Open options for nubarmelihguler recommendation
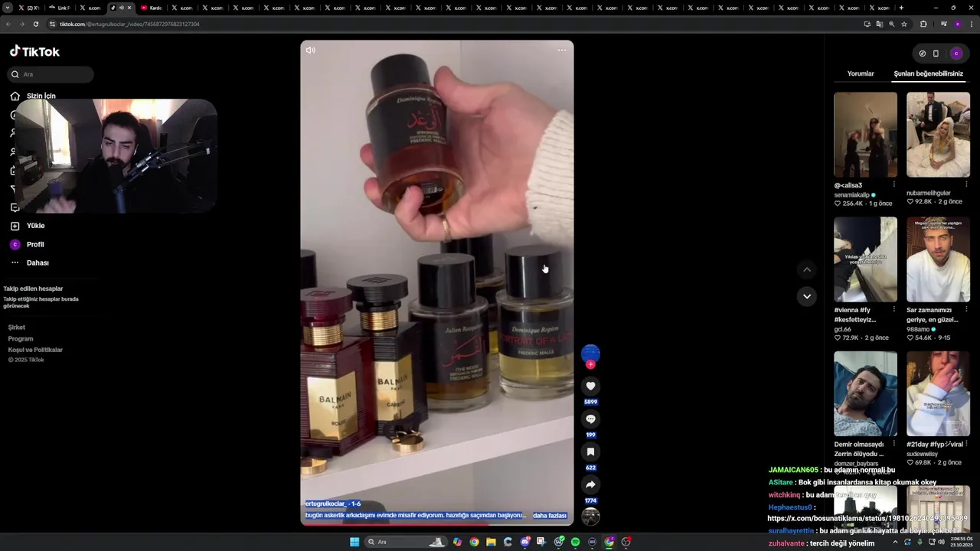 [x=966, y=184]
